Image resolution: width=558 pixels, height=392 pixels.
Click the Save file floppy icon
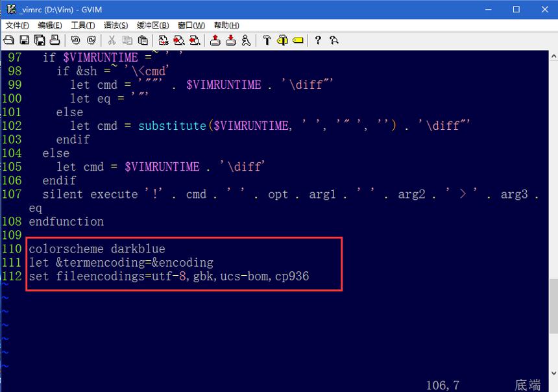[24, 40]
